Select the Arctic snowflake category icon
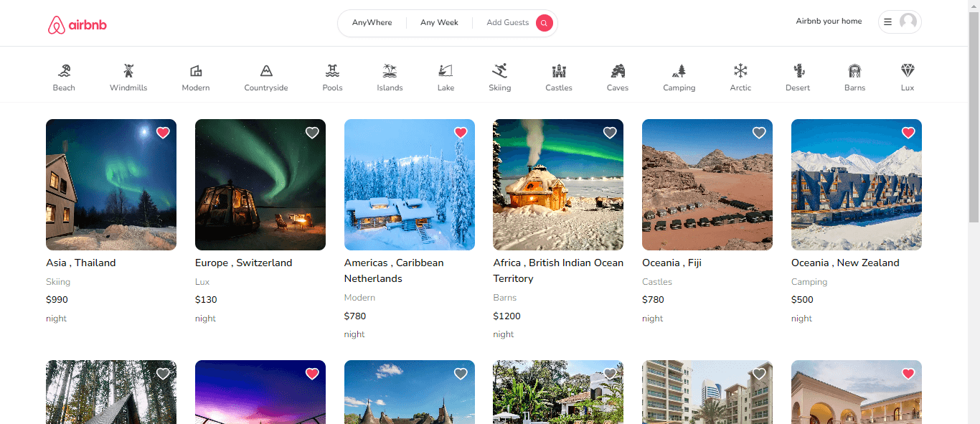Viewport: 980px width, 424px height. point(740,70)
